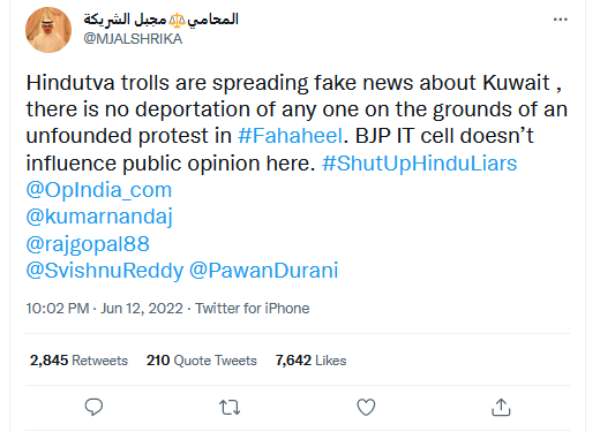The image size is (600, 432).
Task: Click the 10:02 PM Jun 12, 2022 timestamp
Action: [106, 309]
